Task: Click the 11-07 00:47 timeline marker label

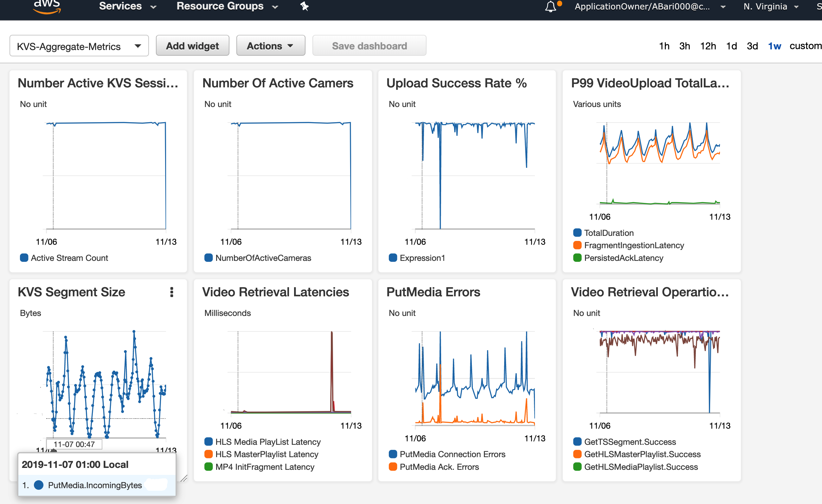Action: pos(74,444)
